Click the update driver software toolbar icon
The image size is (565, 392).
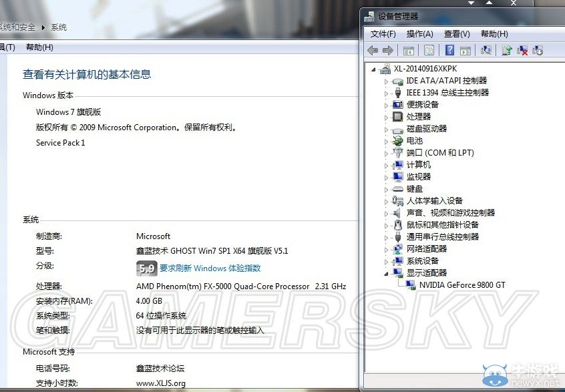click(506, 49)
